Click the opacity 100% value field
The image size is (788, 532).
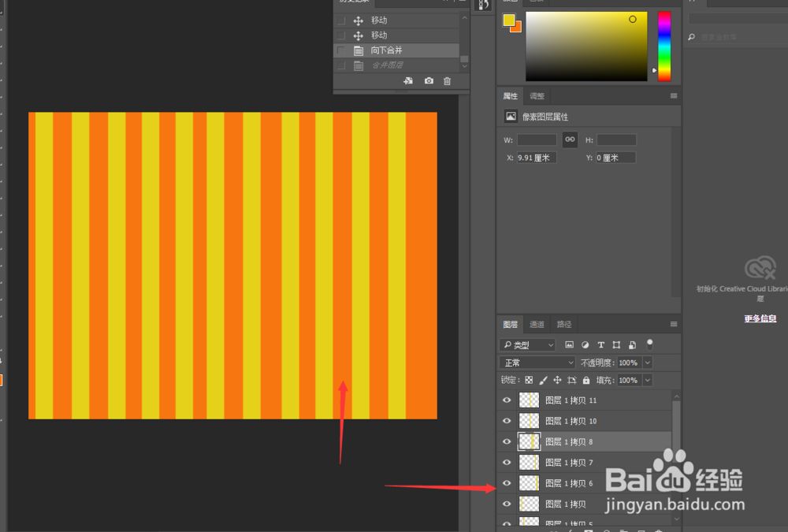629,363
